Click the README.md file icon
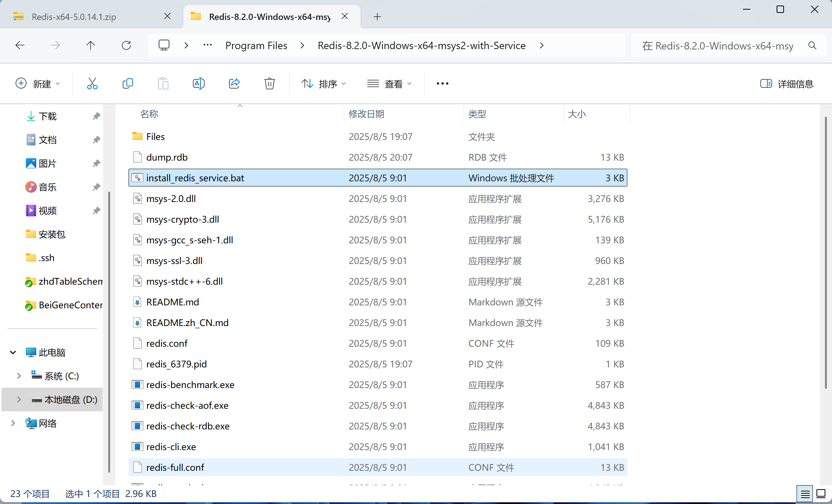Viewport: 832px width, 504px height. pyautogui.click(x=137, y=302)
